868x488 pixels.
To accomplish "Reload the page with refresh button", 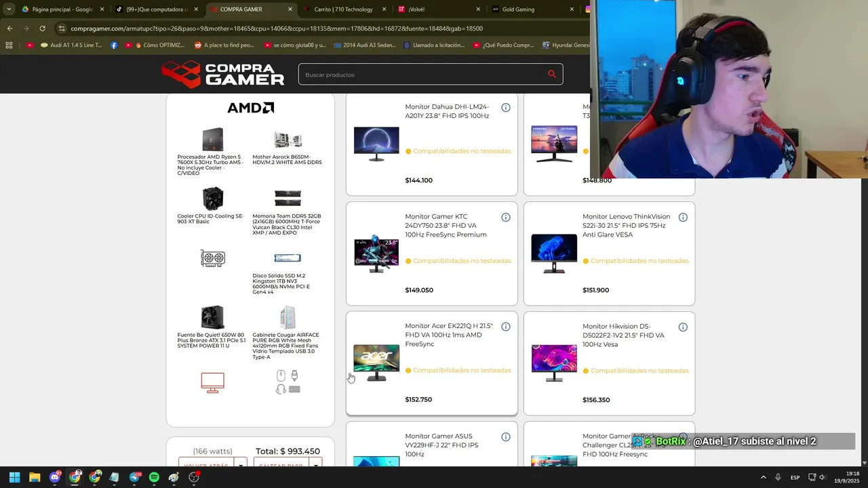I will point(42,28).
